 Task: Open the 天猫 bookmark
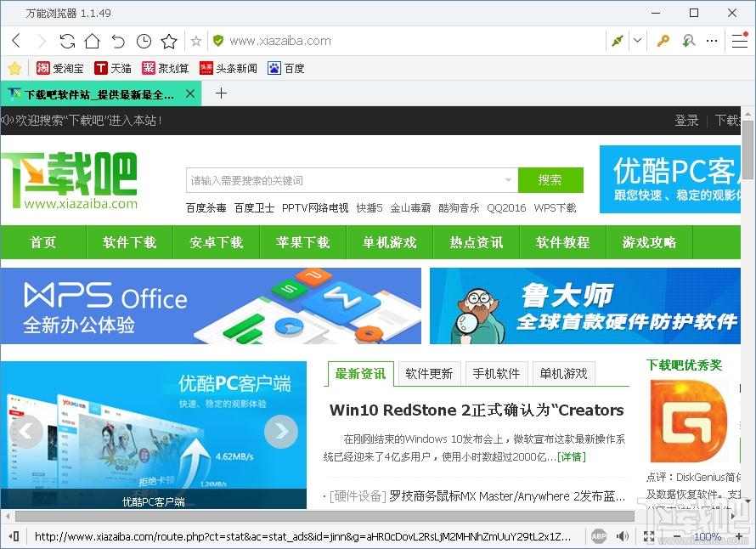113,68
